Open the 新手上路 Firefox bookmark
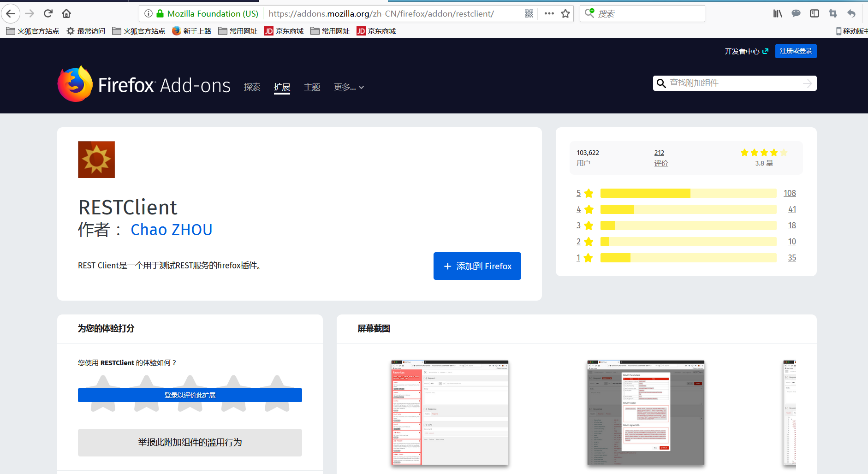Viewport: 868px width, 474px height. (191, 31)
